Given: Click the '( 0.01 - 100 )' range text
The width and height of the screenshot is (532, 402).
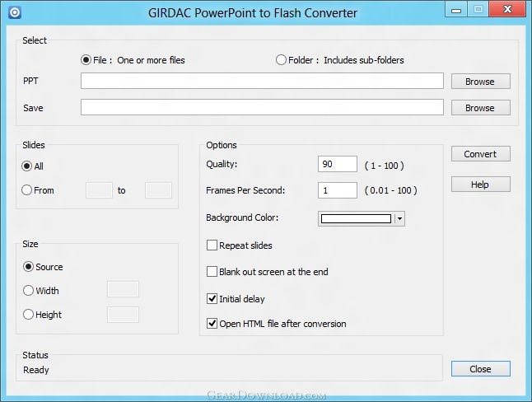Looking at the screenshot, I should click(x=390, y=190).
